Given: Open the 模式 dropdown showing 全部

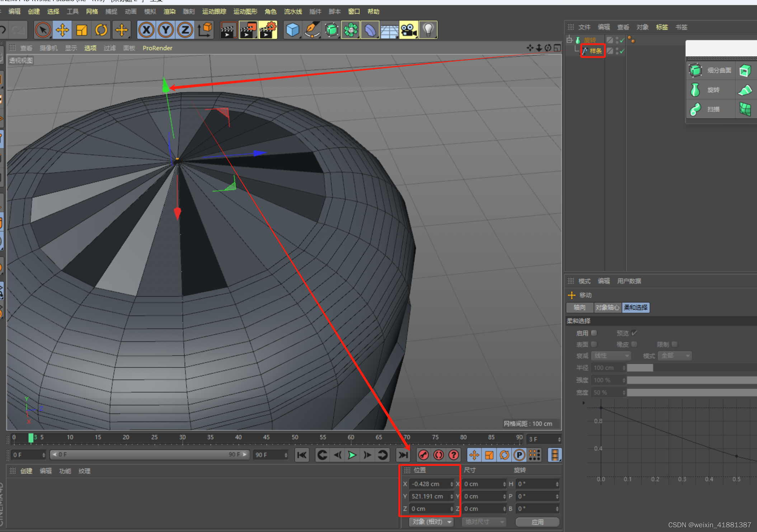Looking at the screenshot, I should [x=675, y=356].
